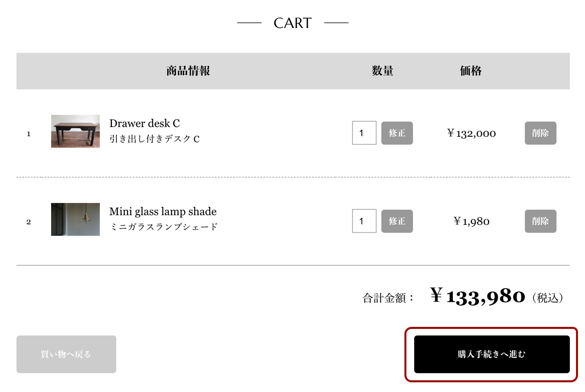Image resolution: width=585 pixels, height=392 pixels.
Task: Click the ¥133,980 total amount
Action: 478,297
